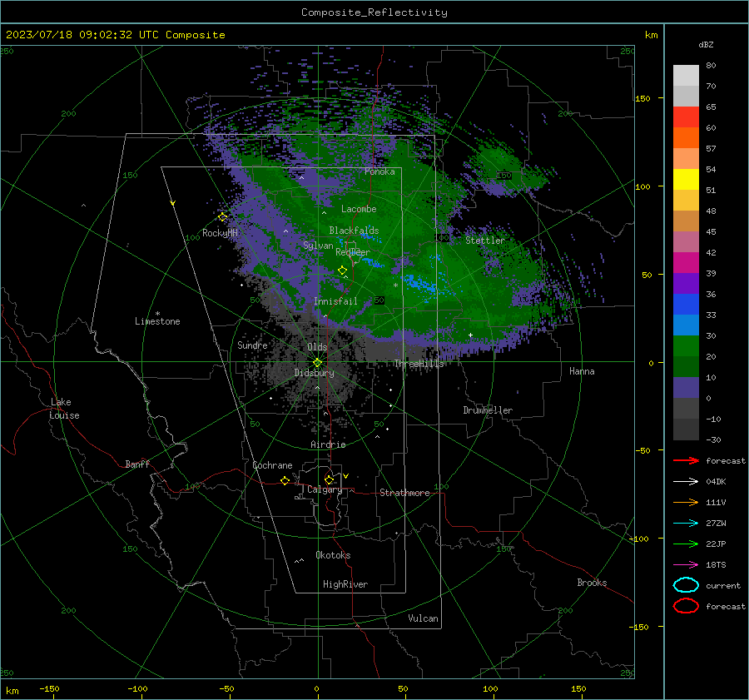Click the Ponoka town label

point(379,171)
